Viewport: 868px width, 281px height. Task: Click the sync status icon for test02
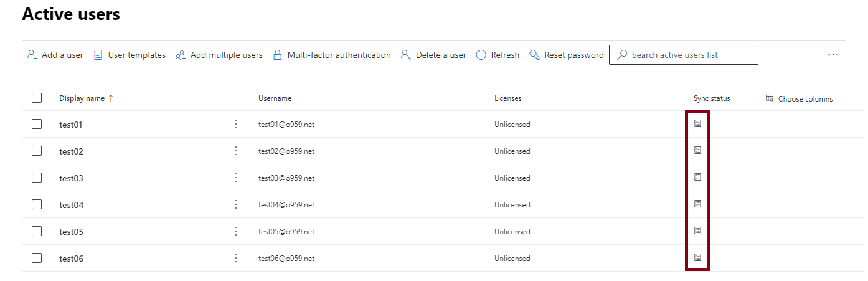click(697, 150)
